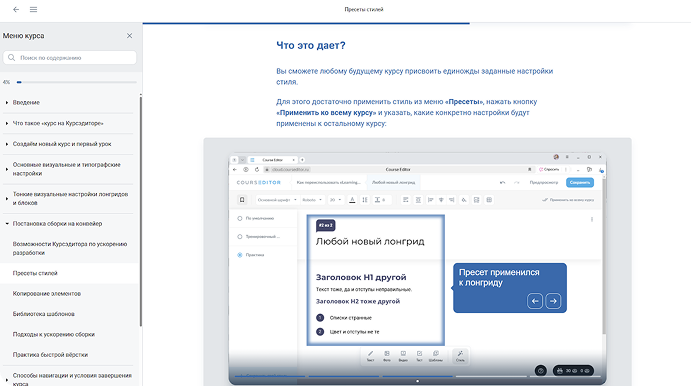Click the center alignment icon

(x=441, y=200)
